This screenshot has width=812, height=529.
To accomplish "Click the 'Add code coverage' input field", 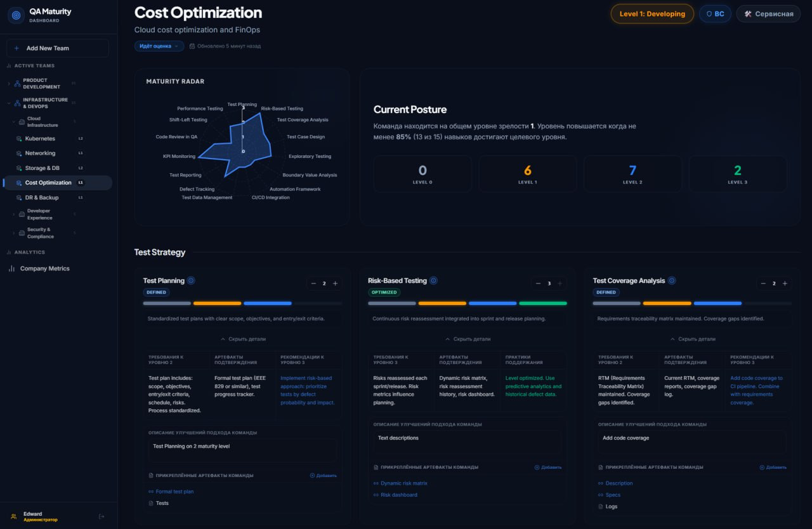I will [x=693, y=442].
